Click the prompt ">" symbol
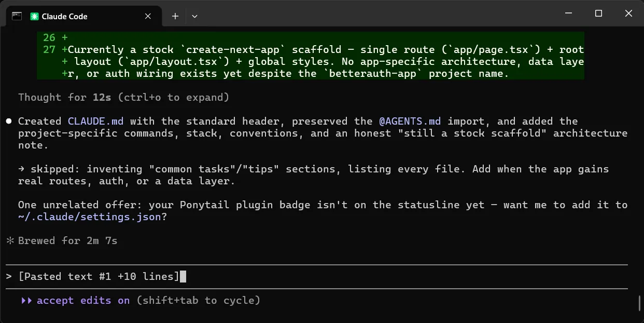 point(9,277)
